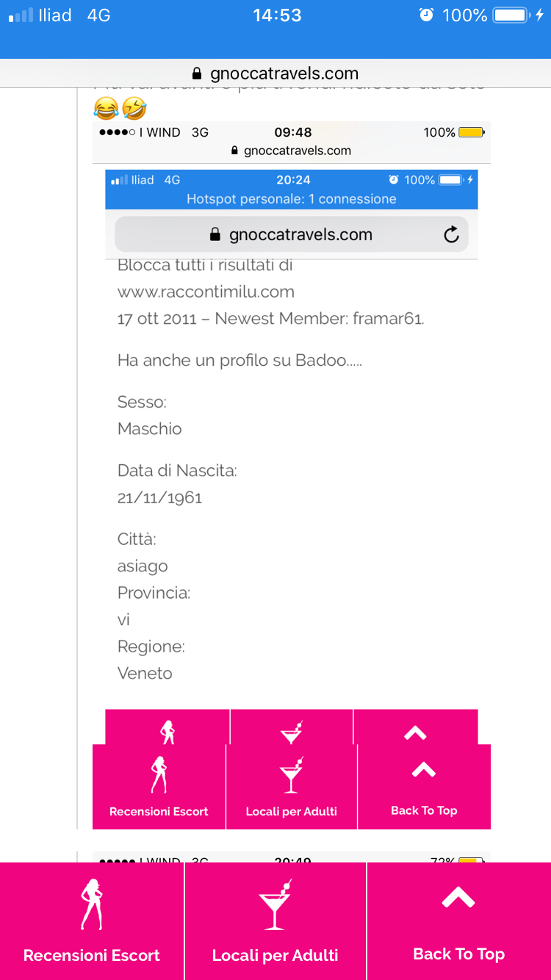
Task: Tap the large up-chevron icon in the fixed bottom bar
Action: pos(458,898)
